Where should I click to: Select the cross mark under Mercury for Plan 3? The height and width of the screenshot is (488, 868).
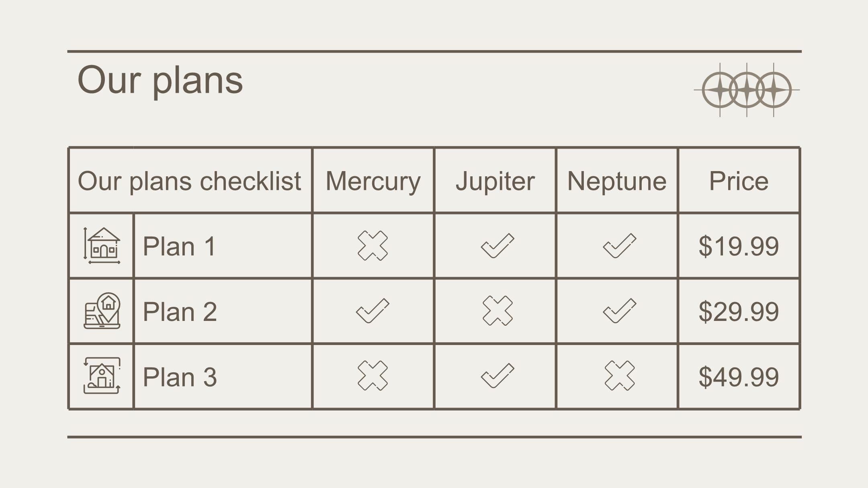373,376
